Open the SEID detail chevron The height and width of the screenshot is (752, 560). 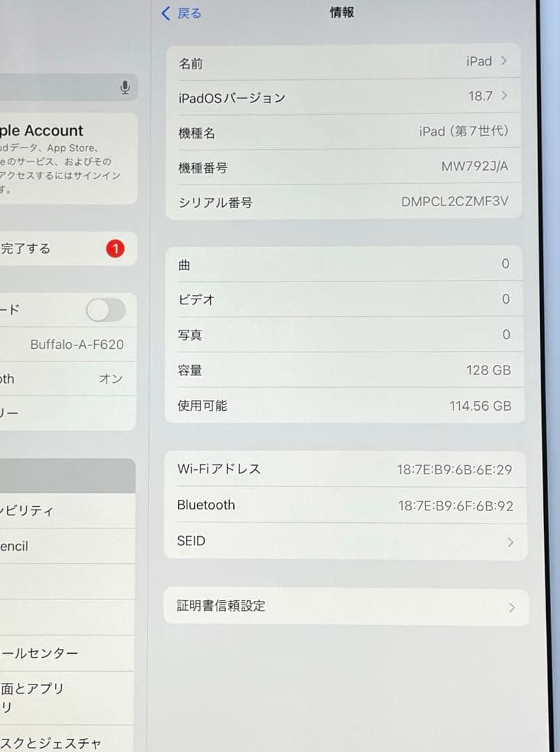click(x=512, y=540)
